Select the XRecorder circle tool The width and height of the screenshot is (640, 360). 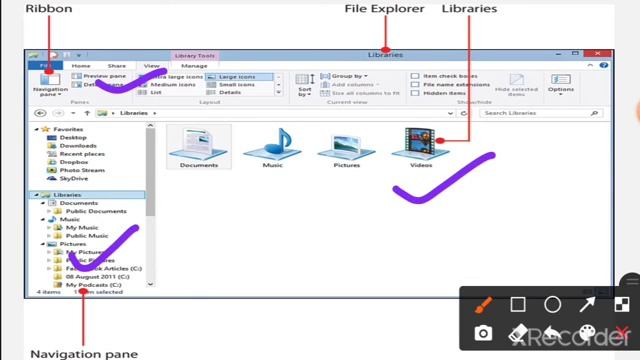(x=552, y=304)
